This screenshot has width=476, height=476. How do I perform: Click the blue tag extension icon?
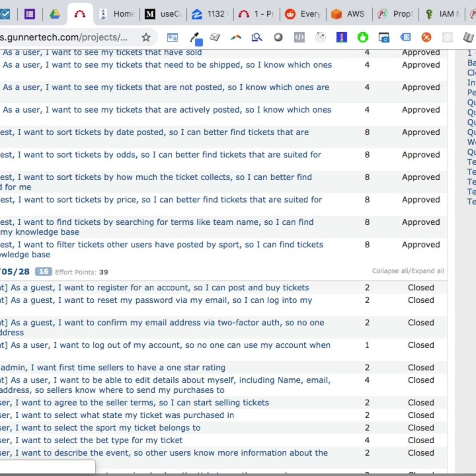point(405,37)
